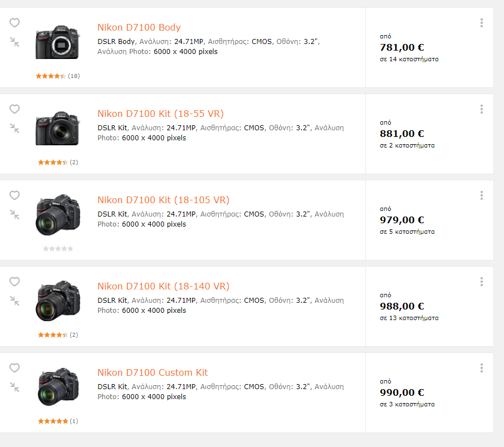Favorite the D7100 Kit (18-140 VR) heart icon
This screenshot has height=447, width=504.
coord(14,282)
